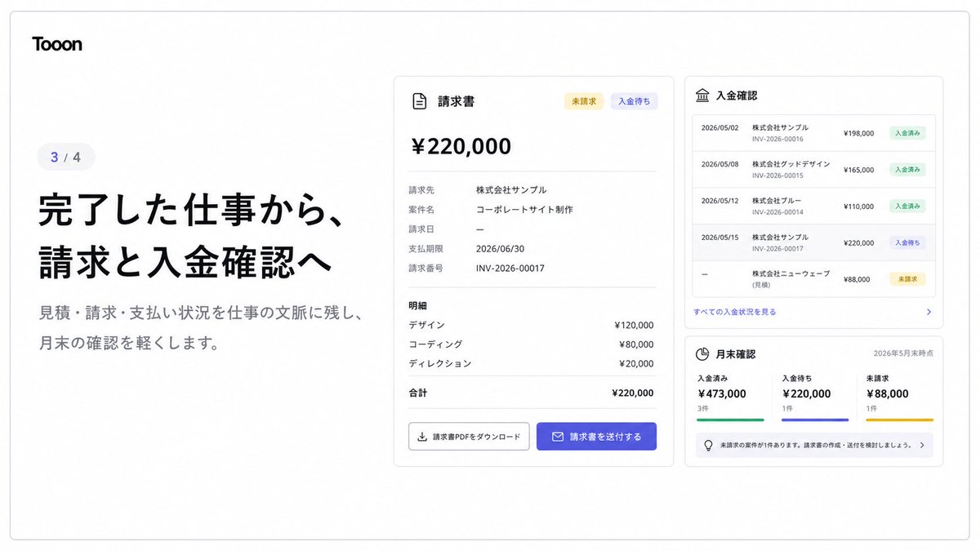The height and width of the screenshot is (551, 980).
Task: Click the 2026年5月末時点 date label
Action: [903, 353]
